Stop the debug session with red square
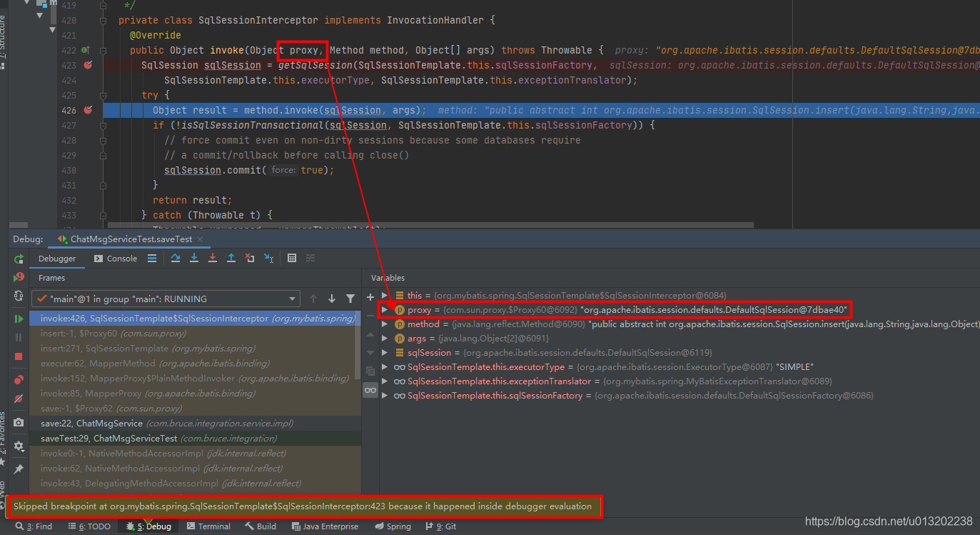Image resolution: width=980 pixels, height=535 pixels. coord(19,356)
